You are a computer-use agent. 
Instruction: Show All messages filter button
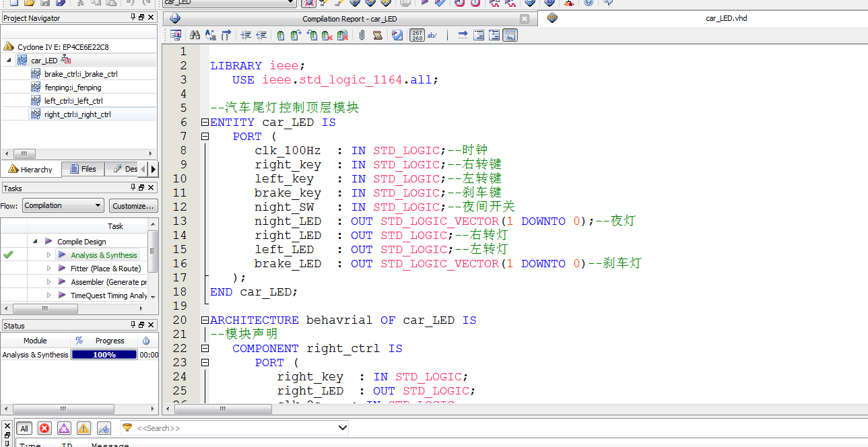tap(24, 428)
